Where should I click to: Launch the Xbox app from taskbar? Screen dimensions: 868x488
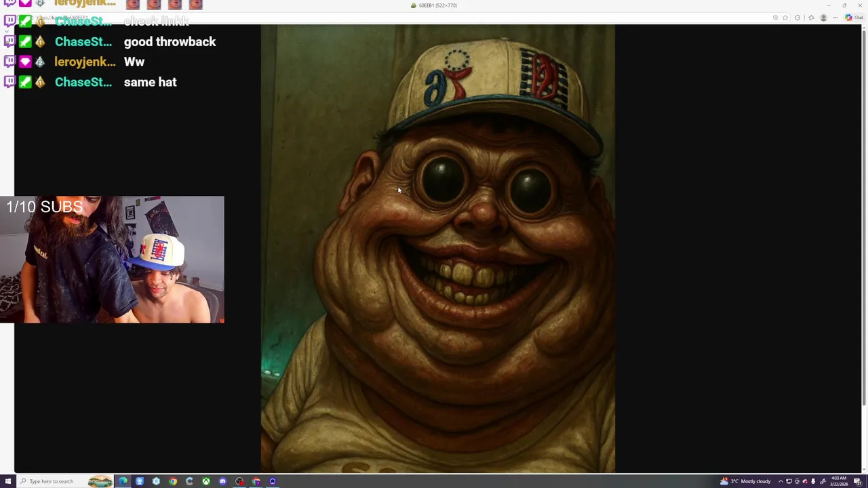[x=206, y=481]
